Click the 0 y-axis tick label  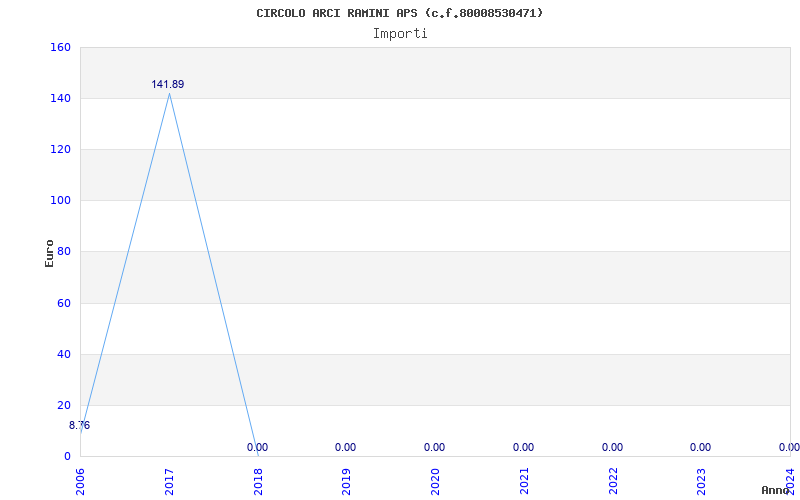pos(67,457)
